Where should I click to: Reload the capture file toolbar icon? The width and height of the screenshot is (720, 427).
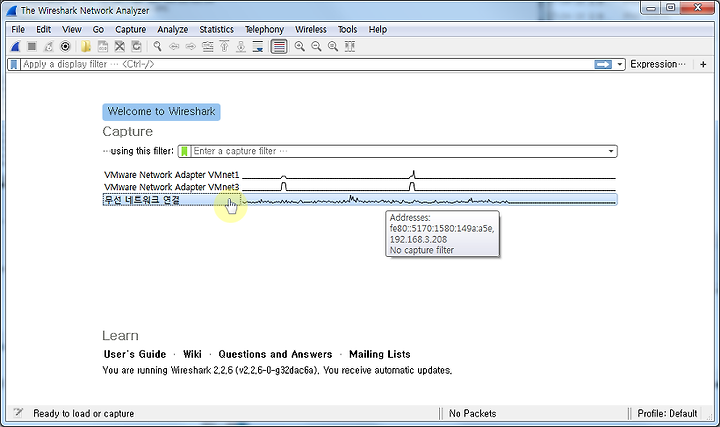[x=136, y=46]
